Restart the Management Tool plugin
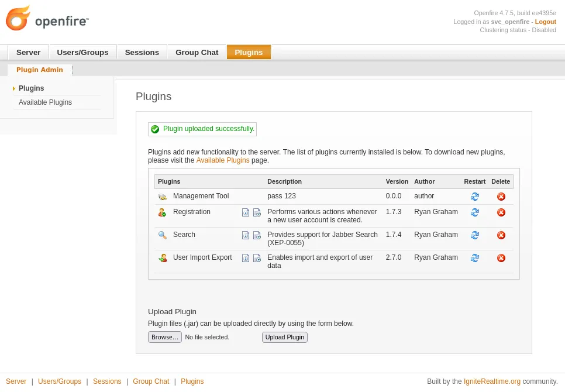The image size is (565, 392). point(474,197)
